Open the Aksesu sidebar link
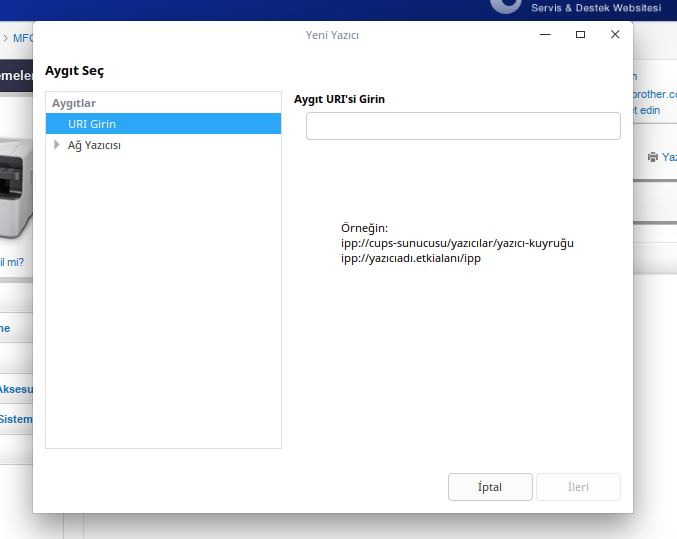This screenshot has width=677, height=539. 16,389
